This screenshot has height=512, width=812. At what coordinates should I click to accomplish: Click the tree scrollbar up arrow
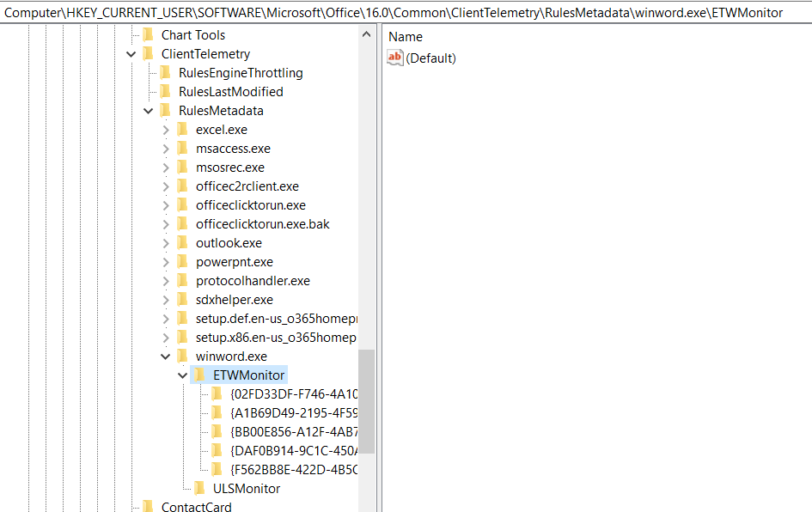pyautogui.click(x=366, y=34)
